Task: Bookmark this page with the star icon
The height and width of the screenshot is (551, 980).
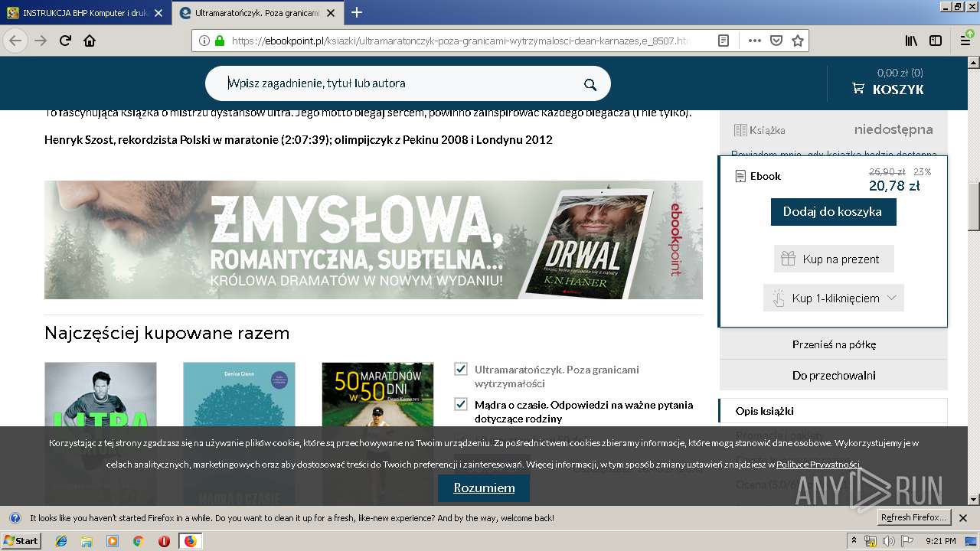Action: point(797,41)
